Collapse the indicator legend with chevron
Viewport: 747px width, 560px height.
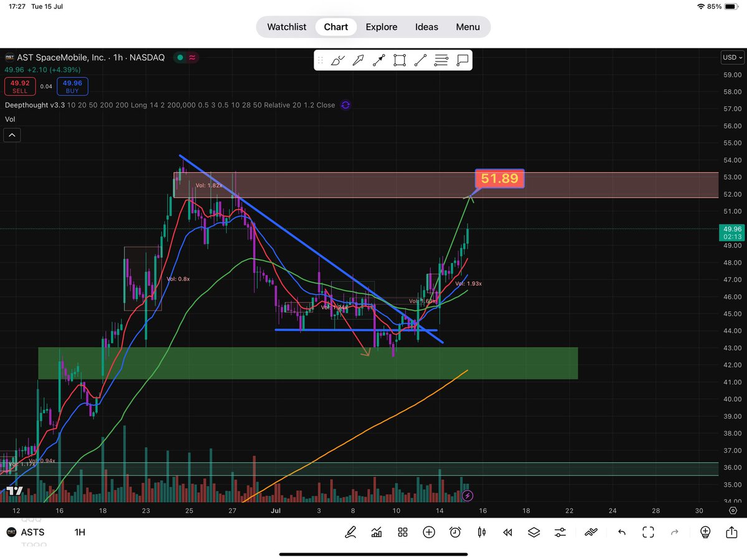coord(12,134)
